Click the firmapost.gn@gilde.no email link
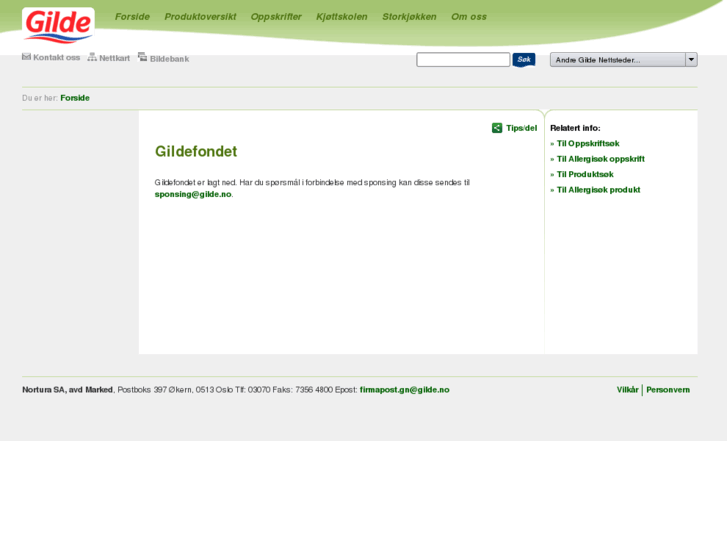The height and width of the screenshot is (545, 727). [x=404, y=390]
